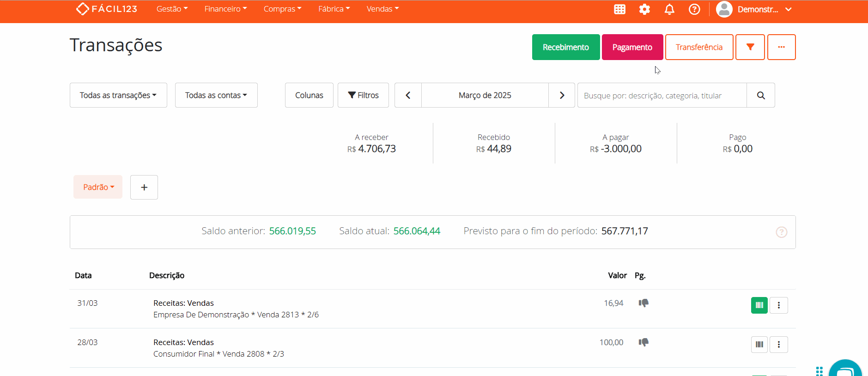Click the search magnifier button

(760, 95)
